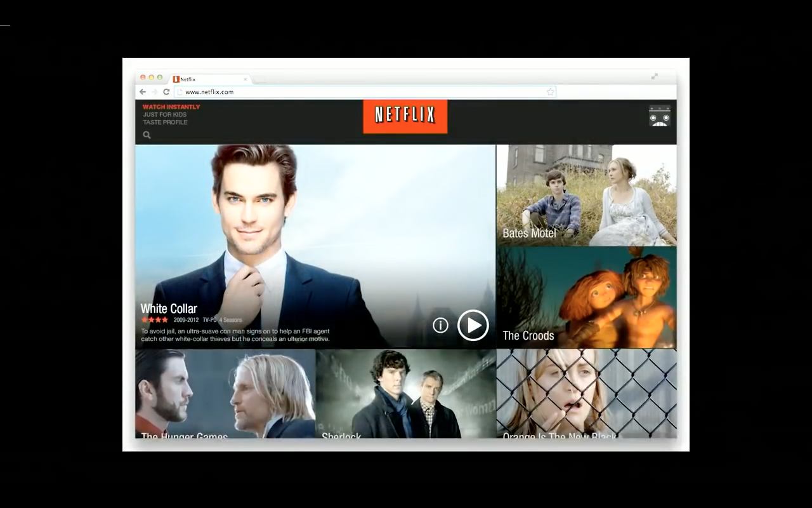Screen dimensions: 812x508
Task: Rate White Collar using the stars
Action: point(155,320)
